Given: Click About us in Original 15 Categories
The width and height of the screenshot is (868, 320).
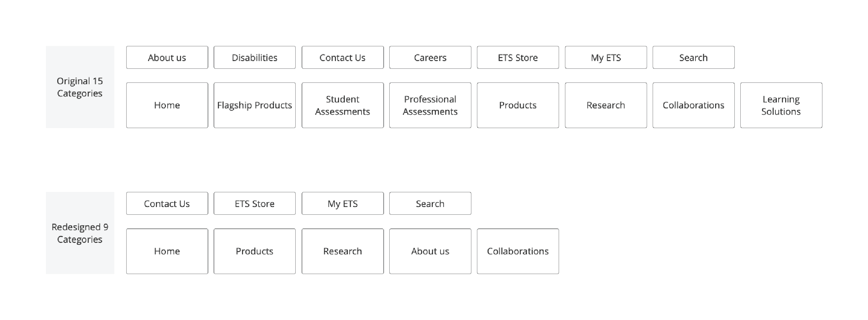Looking at the screenshot, I should 167,58.
